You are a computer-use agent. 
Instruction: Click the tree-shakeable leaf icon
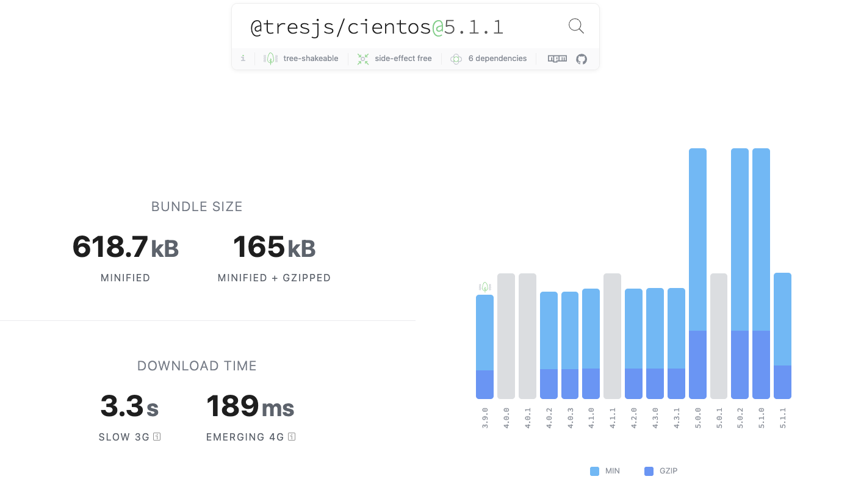(x=270, y=58)
